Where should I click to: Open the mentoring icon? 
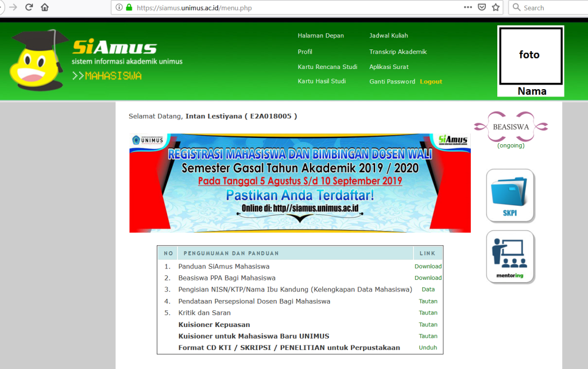point(510,257)
